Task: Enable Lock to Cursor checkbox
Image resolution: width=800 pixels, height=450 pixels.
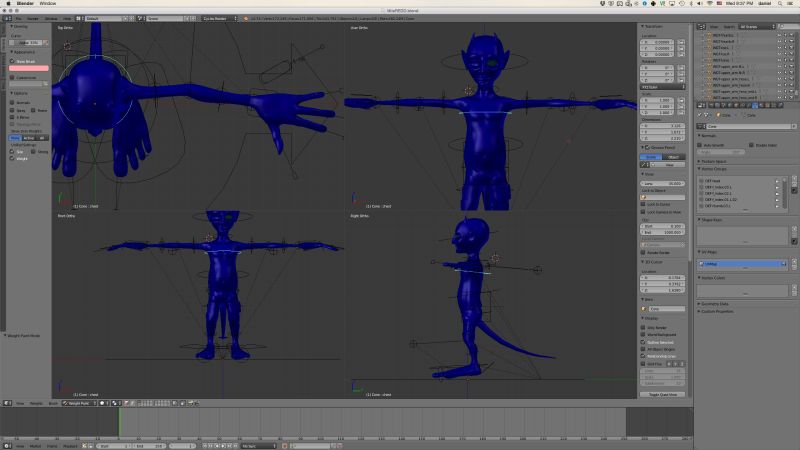Action: pos(643,204)
